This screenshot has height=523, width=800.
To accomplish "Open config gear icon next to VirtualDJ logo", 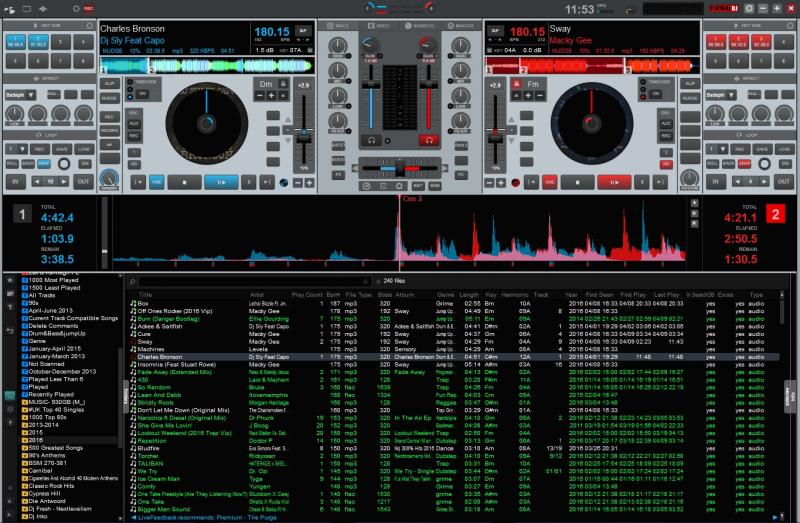I will 749,9.
